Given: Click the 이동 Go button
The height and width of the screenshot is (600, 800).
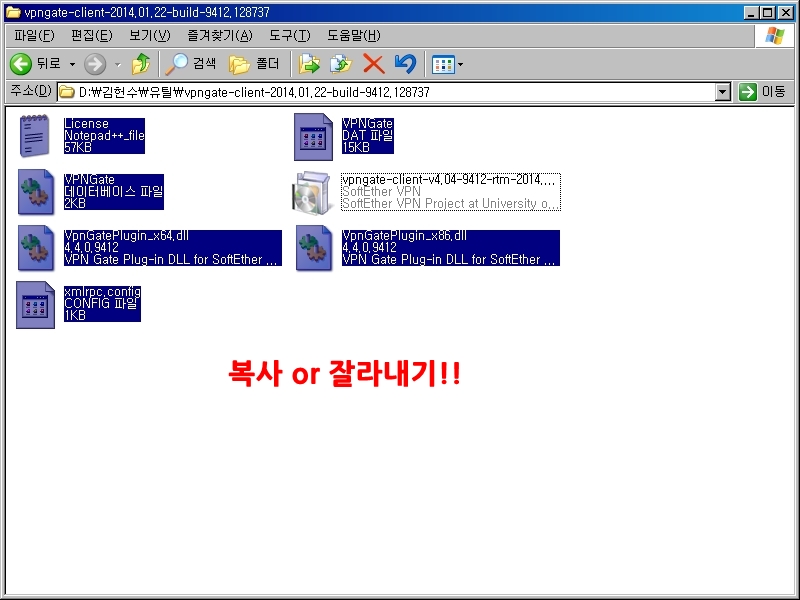Looking at the screenshot, I should click(762, 92).
